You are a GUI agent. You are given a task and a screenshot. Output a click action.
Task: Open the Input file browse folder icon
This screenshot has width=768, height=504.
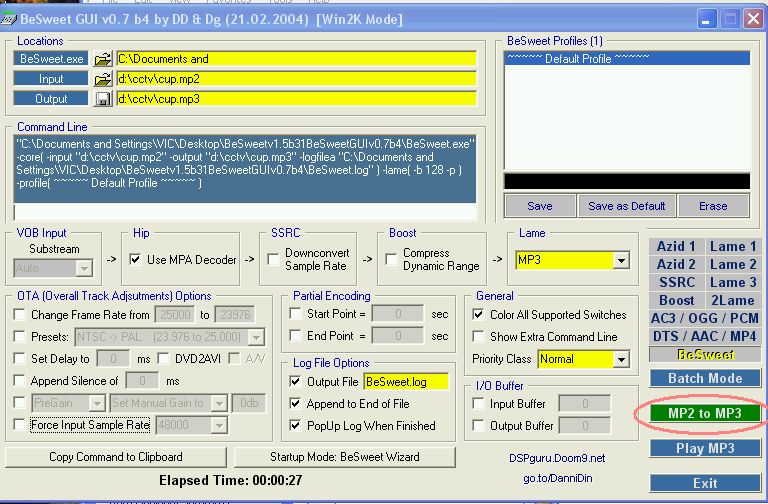(x=103, y=79)
